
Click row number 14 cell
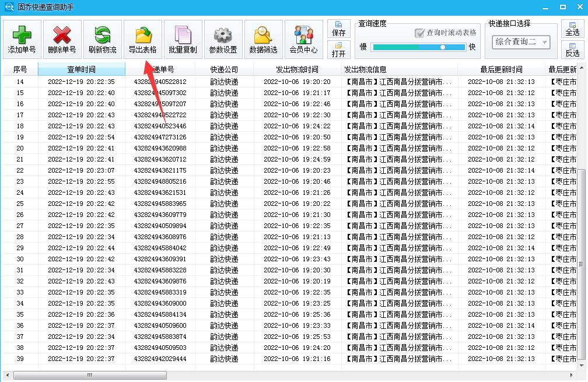tap(20, 82)
